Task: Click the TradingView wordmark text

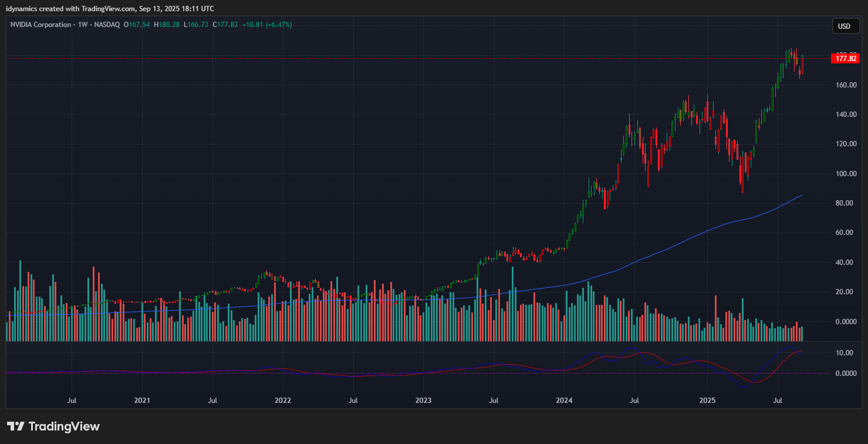Action: (x=64, y=426)
